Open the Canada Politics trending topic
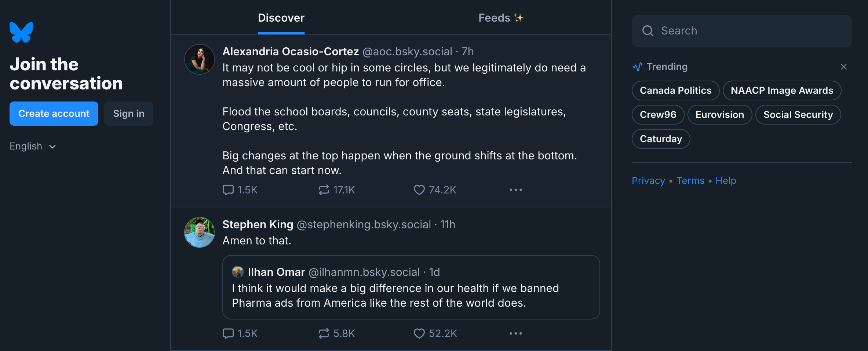This screenshot has width=868, height=351. point(675,90)
